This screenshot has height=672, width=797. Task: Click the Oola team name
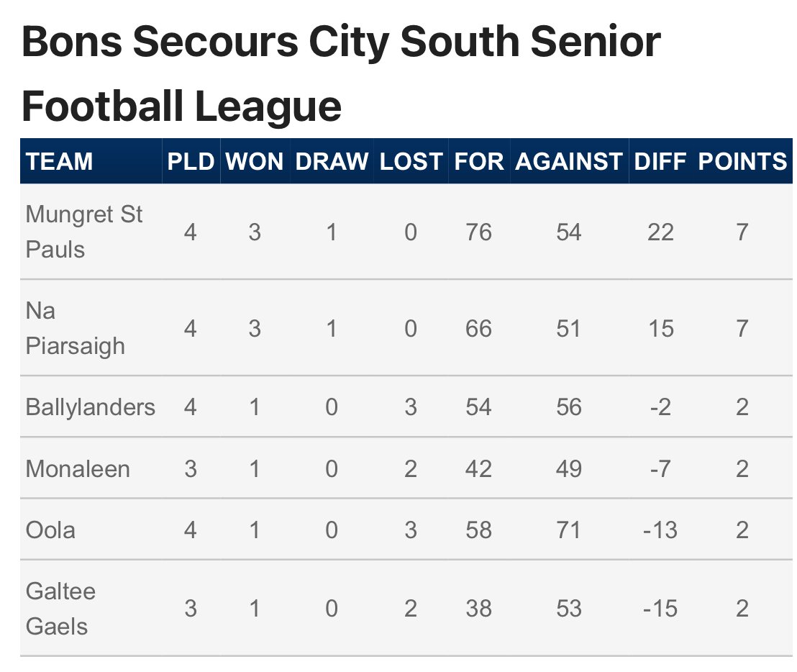click(50, 530)
